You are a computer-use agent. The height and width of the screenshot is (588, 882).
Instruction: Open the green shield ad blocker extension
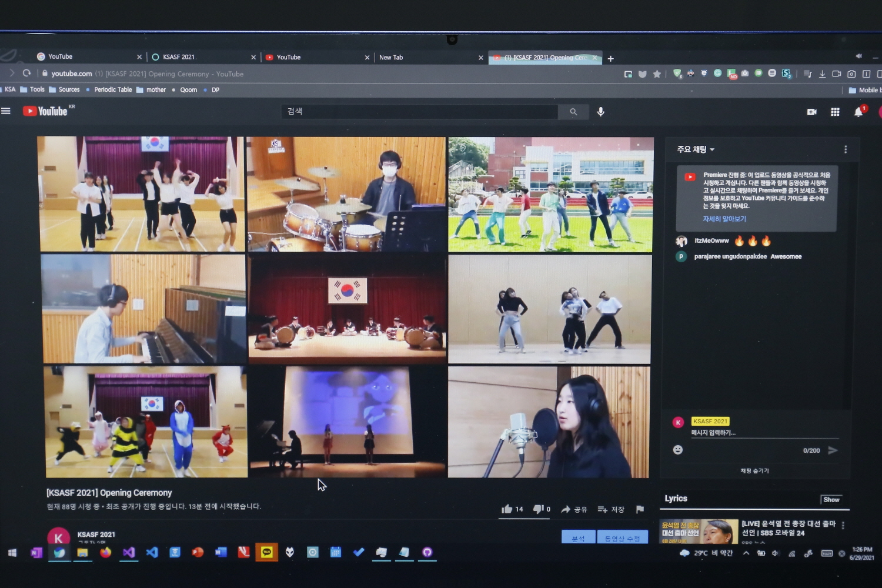tap(677, 73)
